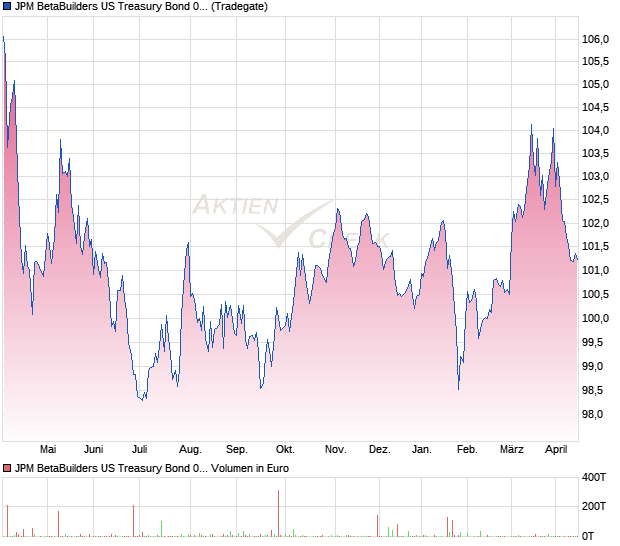The width and height of the screenshot is (620, 546).
Task: Click the 'April' month label
Action: point(556,450)
